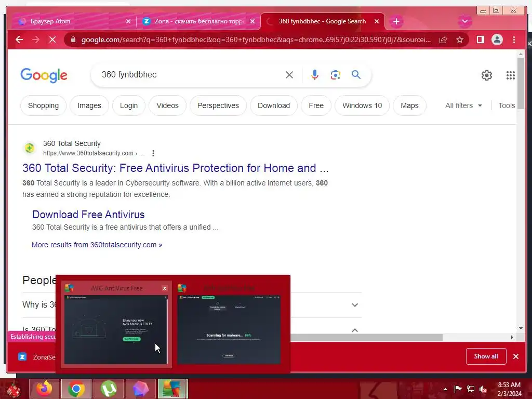Open the Google apps grid
Screen dimensions: 532x399
pyautogui.click(x=511, y=75)
